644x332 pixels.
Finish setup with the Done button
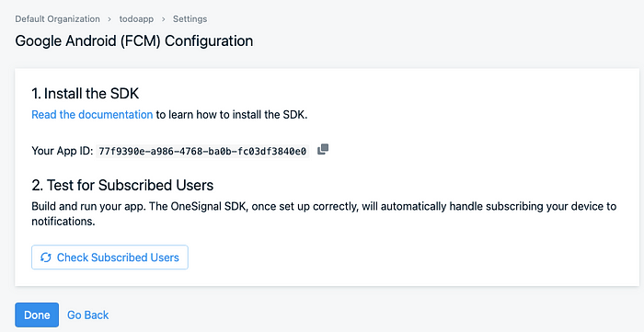click(37, 315)
